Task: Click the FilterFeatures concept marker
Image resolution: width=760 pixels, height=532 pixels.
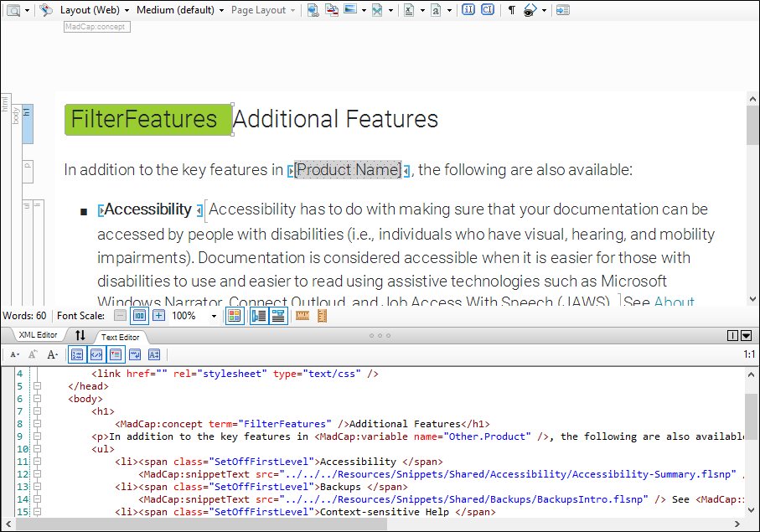Action: [x=147, y=120]
